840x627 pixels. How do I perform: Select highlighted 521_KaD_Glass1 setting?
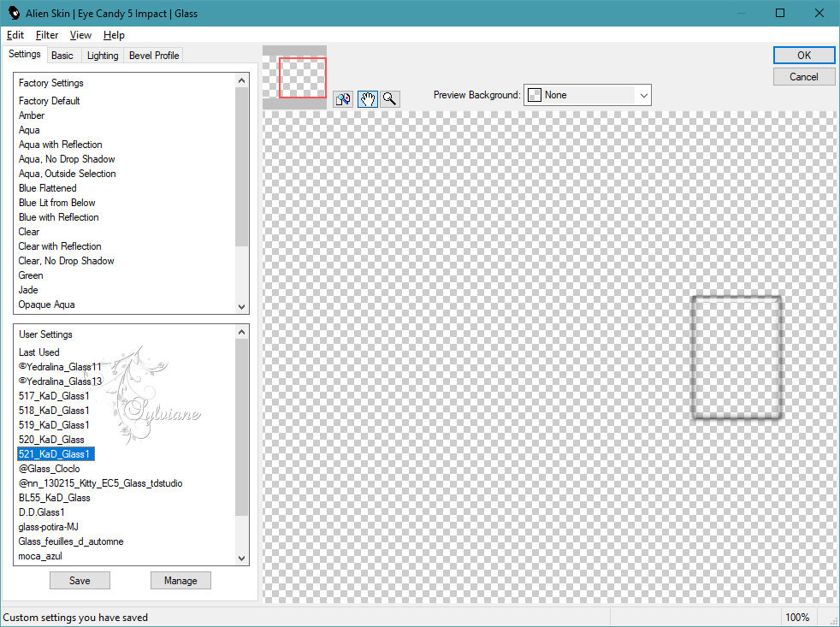56,454
